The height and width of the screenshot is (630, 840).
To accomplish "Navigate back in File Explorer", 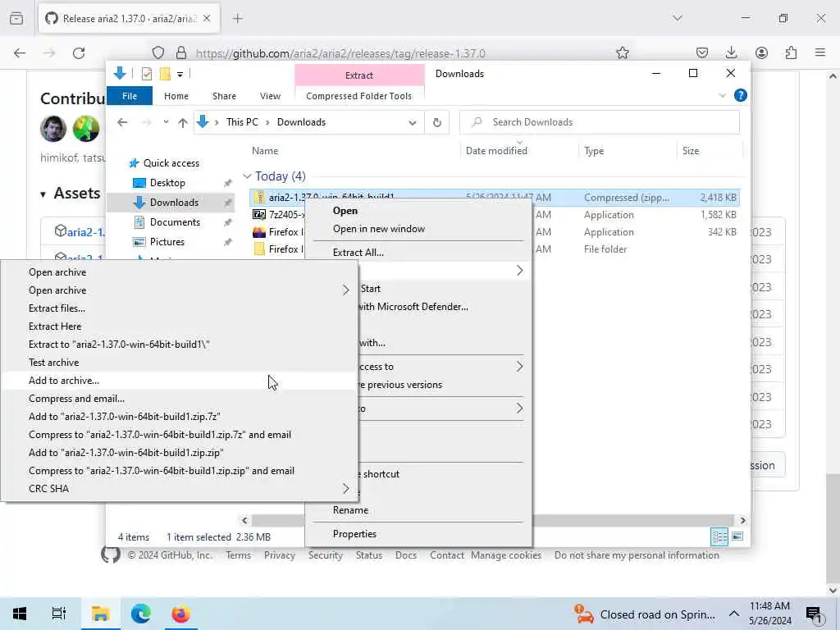I will (x=122, y=123).
